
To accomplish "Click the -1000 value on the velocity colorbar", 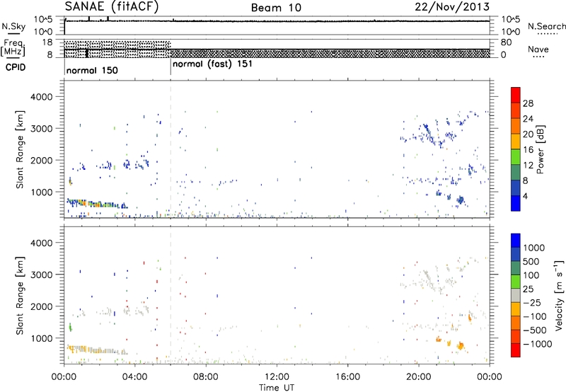I will (538, 344).
